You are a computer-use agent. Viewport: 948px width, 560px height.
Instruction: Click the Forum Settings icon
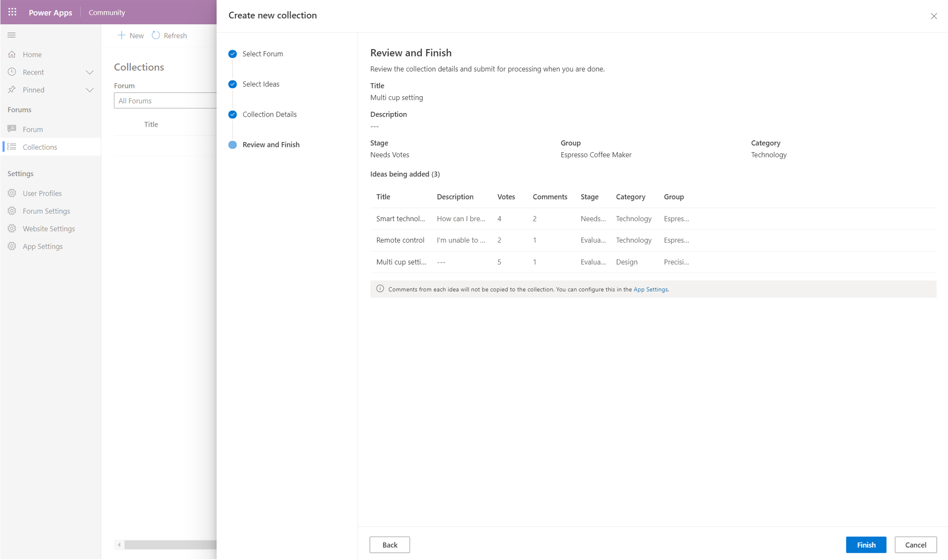12,211
